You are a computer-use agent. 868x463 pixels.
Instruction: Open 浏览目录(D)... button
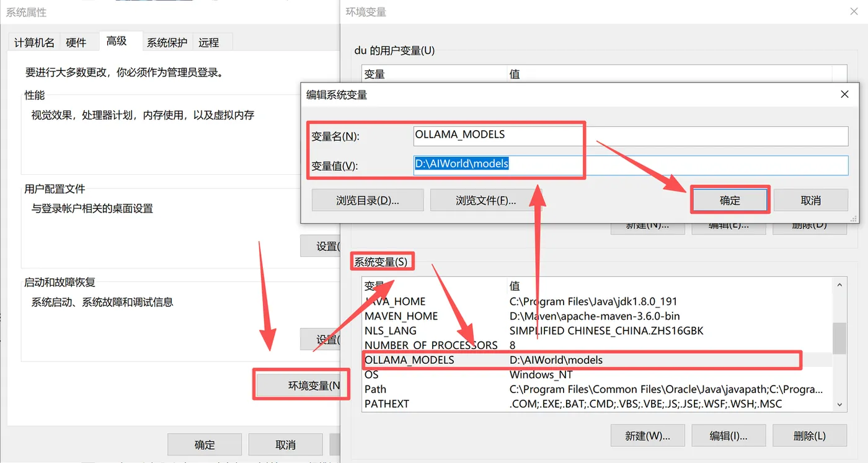point(368,200)
